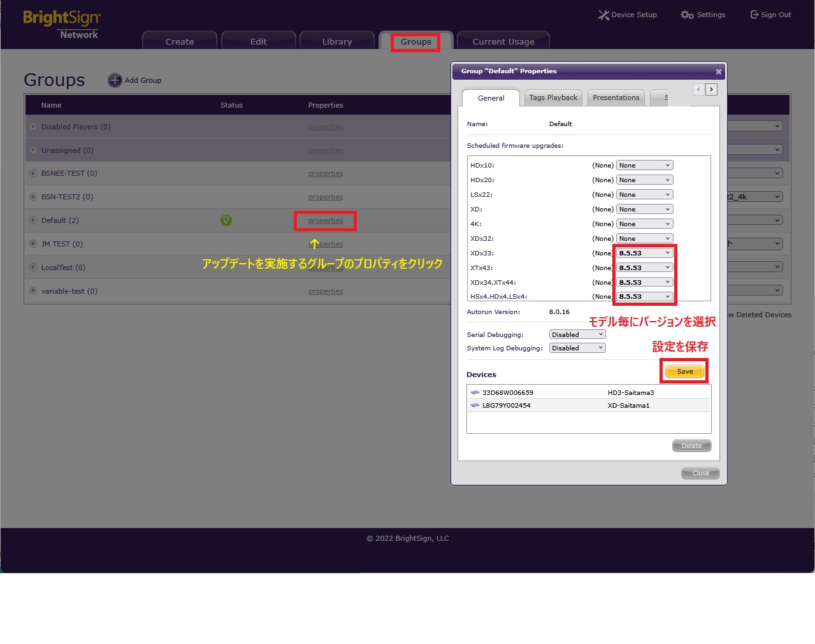Select the Library navigation tab
Image resolution: width=815 pixels, height=644 pixels.
336,42
